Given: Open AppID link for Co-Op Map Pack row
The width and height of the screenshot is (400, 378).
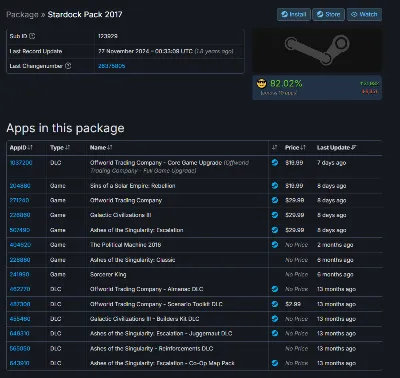Looking at the screenshot, I should [19, 363].
